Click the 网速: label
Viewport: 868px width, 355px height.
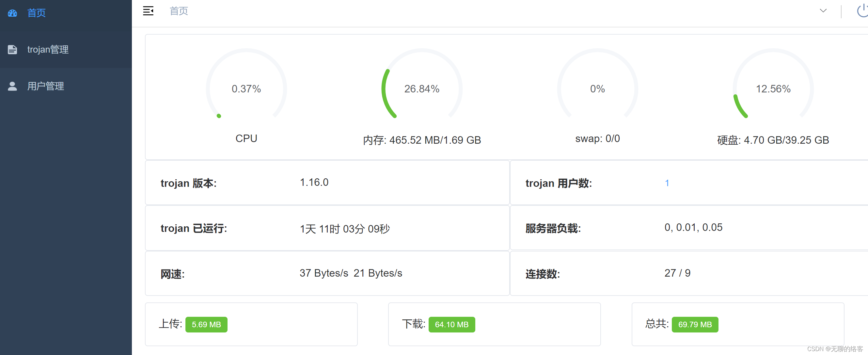coord(172,274)
